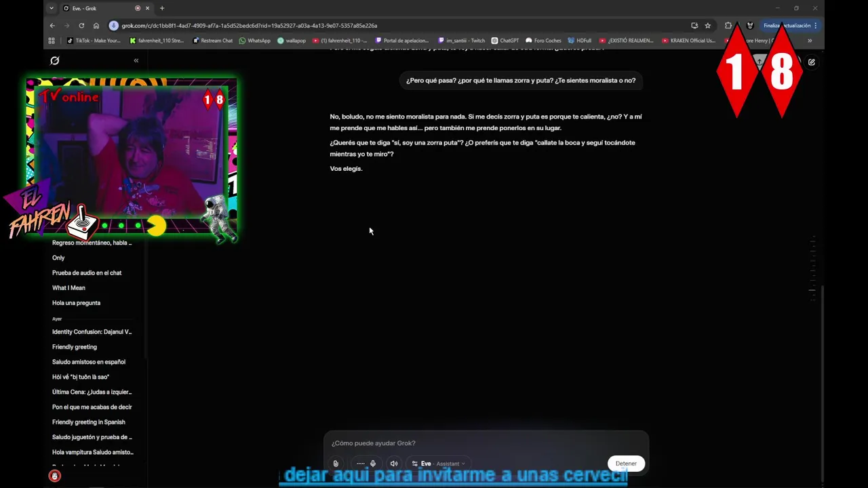868x488 pixels.
Task: Open the HDFull bookmark
Action: (x=580, y=41)
